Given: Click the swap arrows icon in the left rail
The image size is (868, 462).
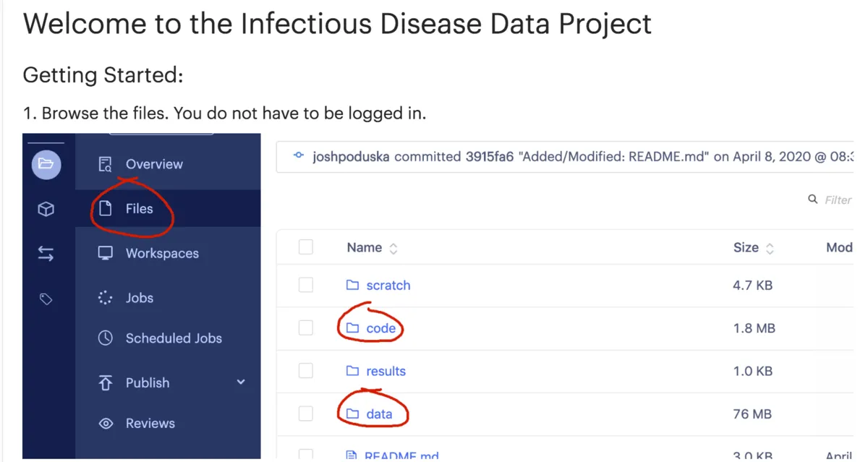Looking at the screenshot, I should (46, 254).
